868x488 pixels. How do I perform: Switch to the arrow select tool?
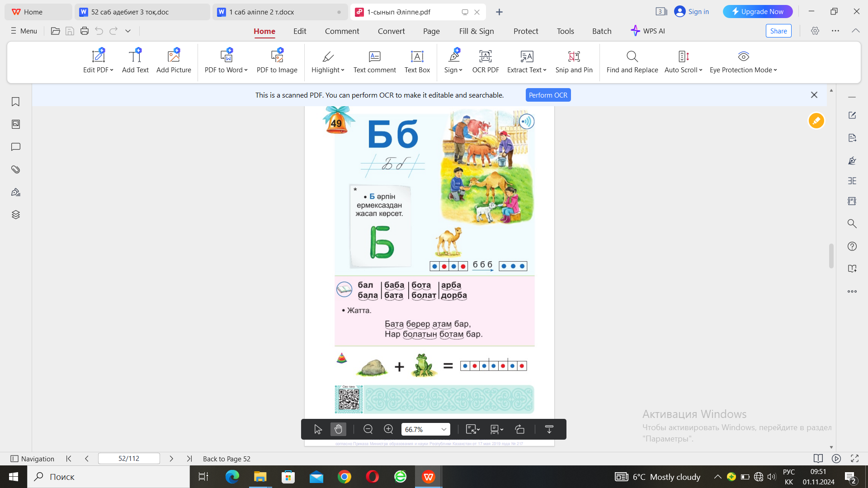(318, 429)
